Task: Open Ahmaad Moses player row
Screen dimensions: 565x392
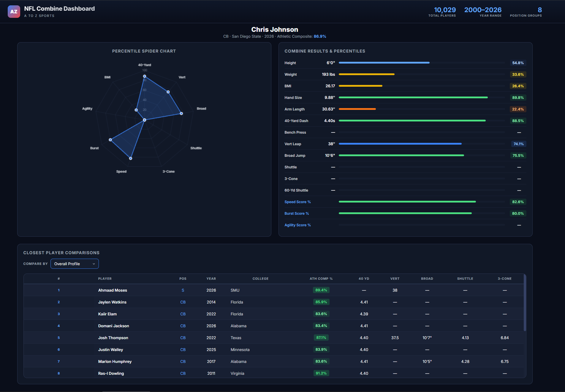Action: pyautogui.click(x=113, y=290)
